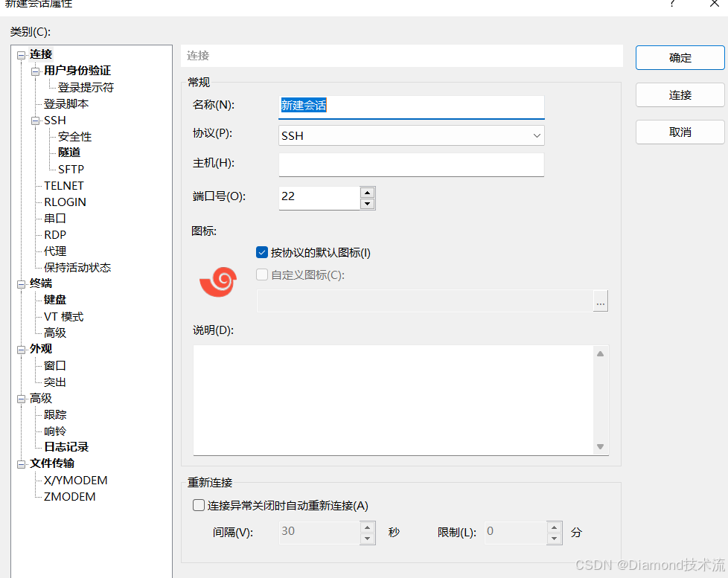Viewport: 728px width, 578px height.
Task: Decrease port number with down arrow
Action: [367, 204]
